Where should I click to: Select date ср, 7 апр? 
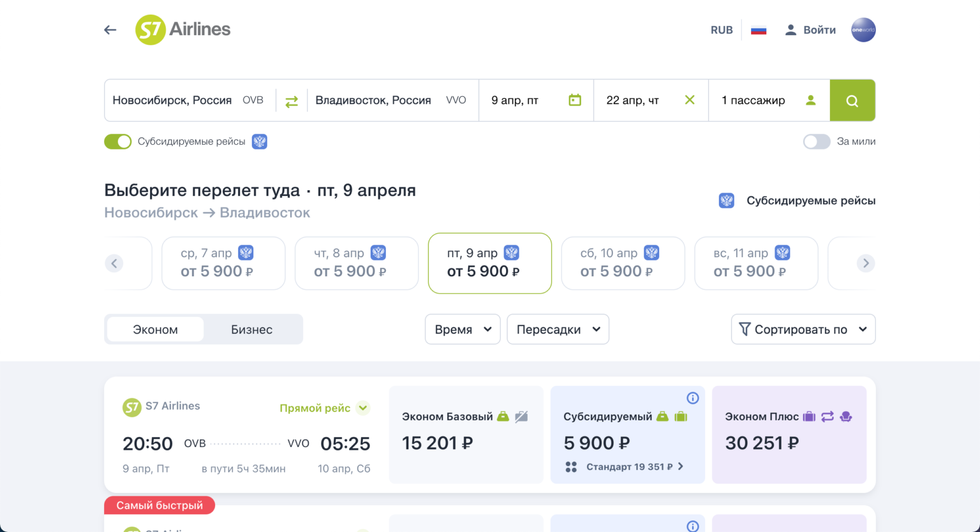(223, 263)
